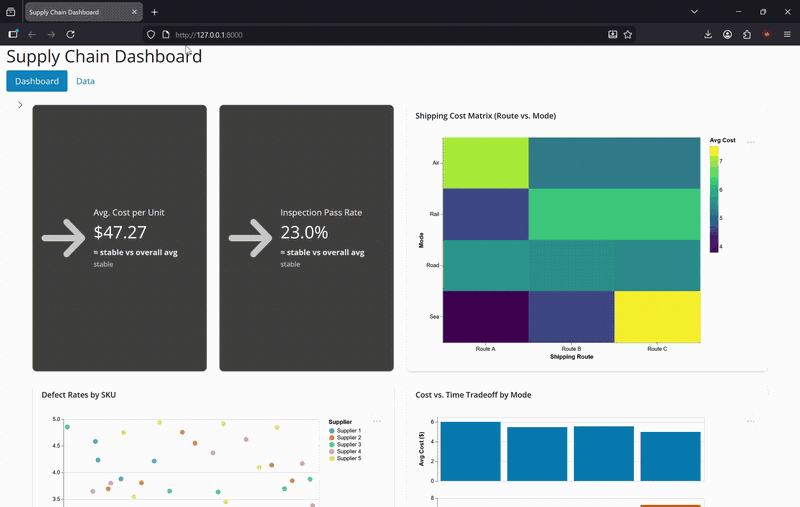Open the browser extensions puzzle icon
The height and width of the screenshot is (507, 800).
point(747,34)
